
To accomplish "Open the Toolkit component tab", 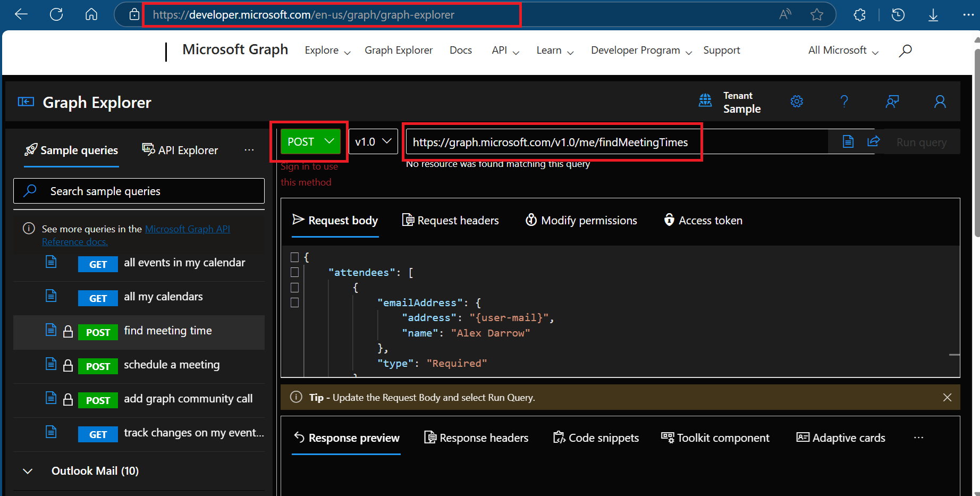I will click(x=715, y=438).
